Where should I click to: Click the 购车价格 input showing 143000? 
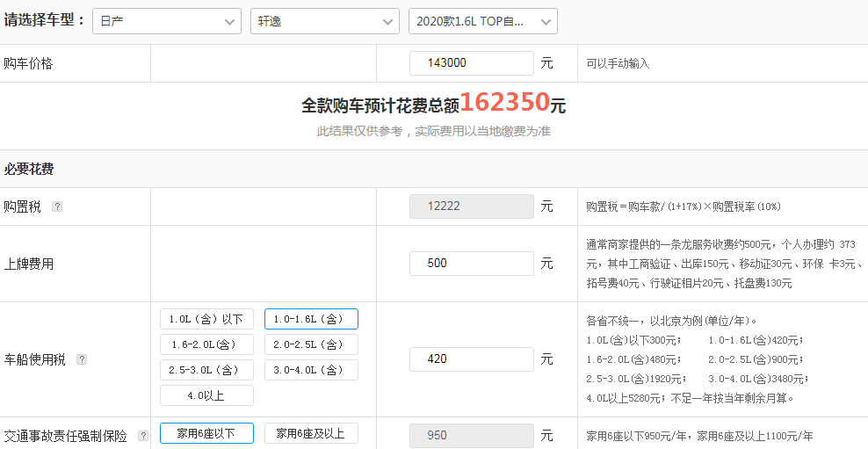[472, 63]
